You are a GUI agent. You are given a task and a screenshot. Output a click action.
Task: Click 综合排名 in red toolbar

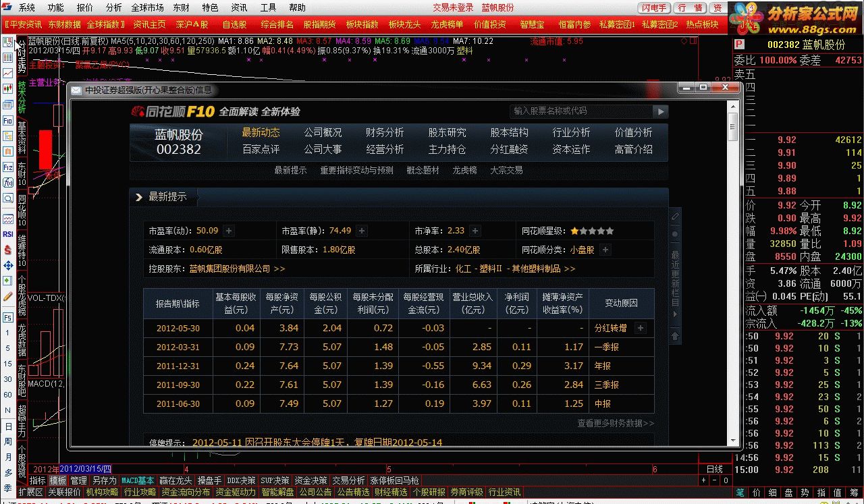click(x=277, y=24)
